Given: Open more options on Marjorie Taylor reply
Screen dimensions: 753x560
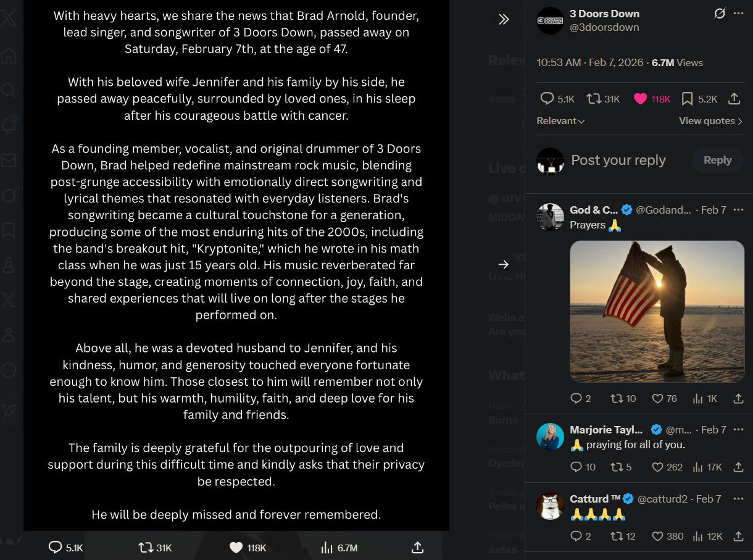Looking at the screenshot, I should click(x=739, y=430).
